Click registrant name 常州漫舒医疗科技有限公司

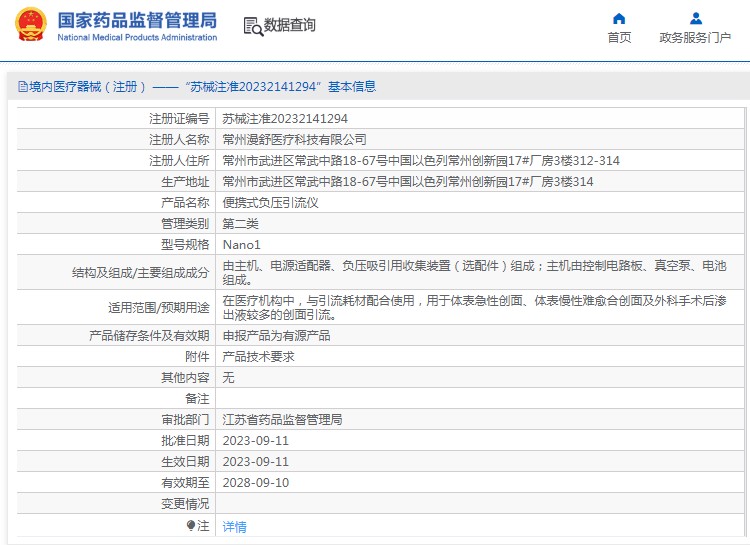(x=294, y=139)
